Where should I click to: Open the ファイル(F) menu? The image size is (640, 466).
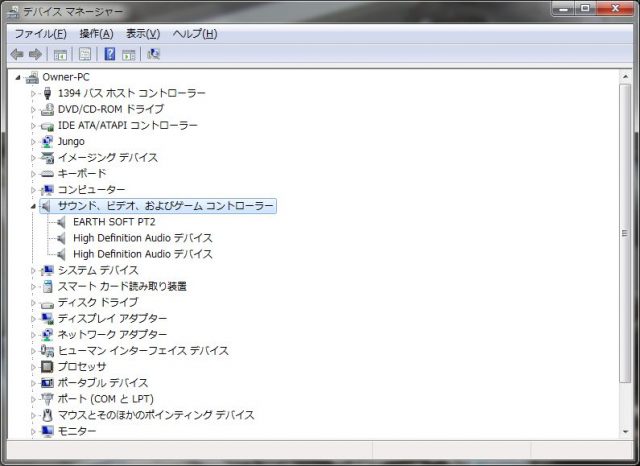click(x=40, y=34)
